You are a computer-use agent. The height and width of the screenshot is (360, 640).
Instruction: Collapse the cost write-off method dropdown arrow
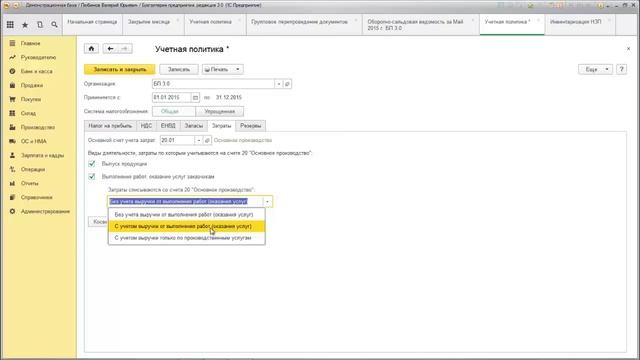[x=267, y=202]
